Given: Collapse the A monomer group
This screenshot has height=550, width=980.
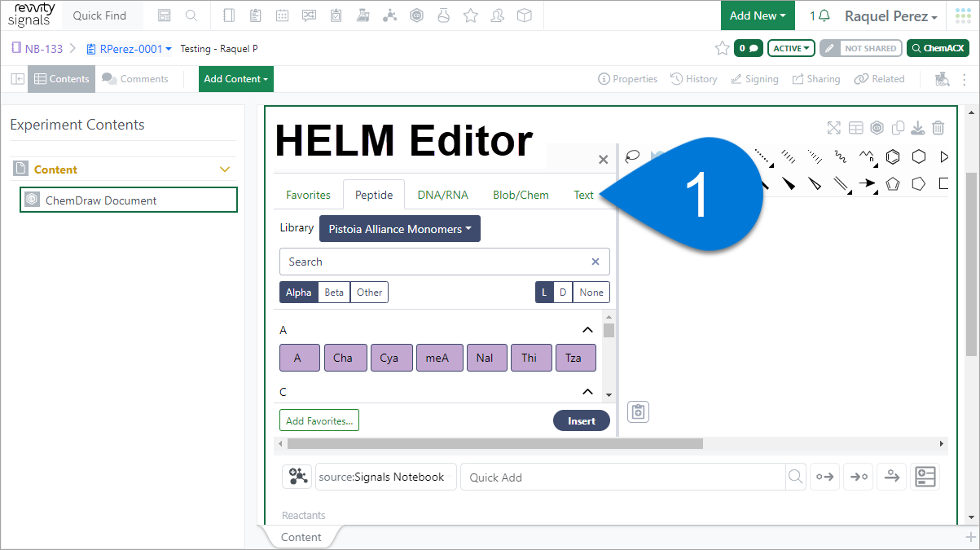Looking at the screenshot, I should pos(587,330).
